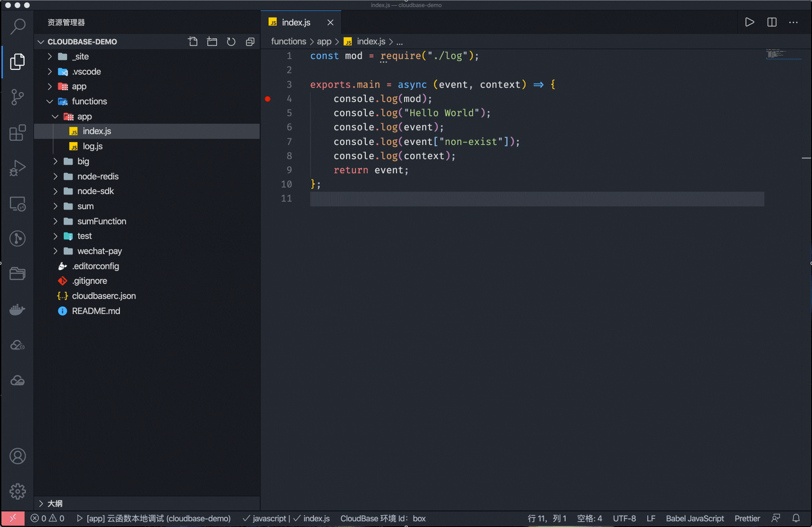Click the code minimap preview
The width and height of the screenshot is (812, 527).
[x=783, y=54]
